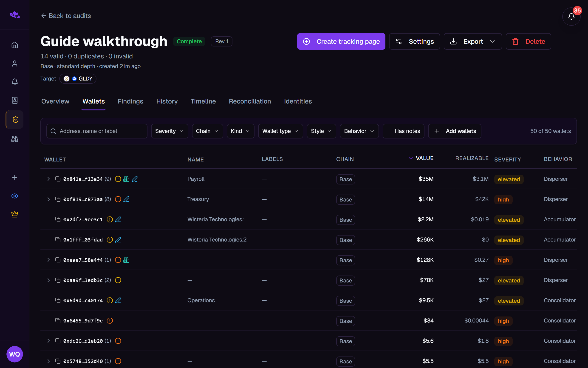Click the Delete button
The height and width of the screenshot is (368, 588).
pos(528,41)
